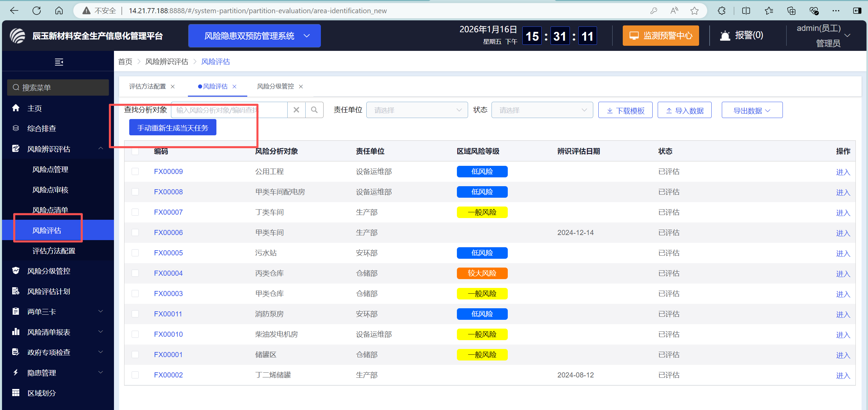868x410 pixels.
Task: Open browser favorites list icon
Action: tap(769, 11)
